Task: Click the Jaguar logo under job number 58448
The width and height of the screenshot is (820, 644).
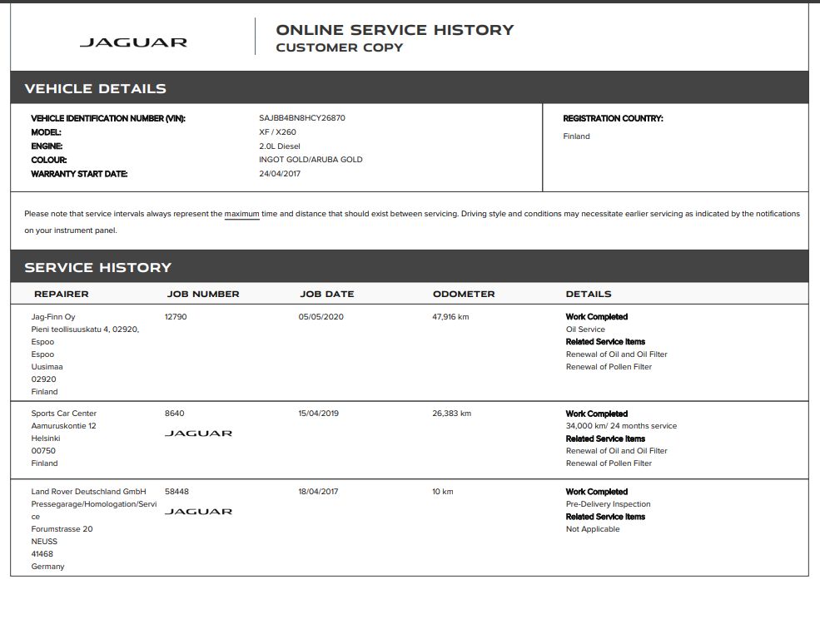Action: (198, 512)
